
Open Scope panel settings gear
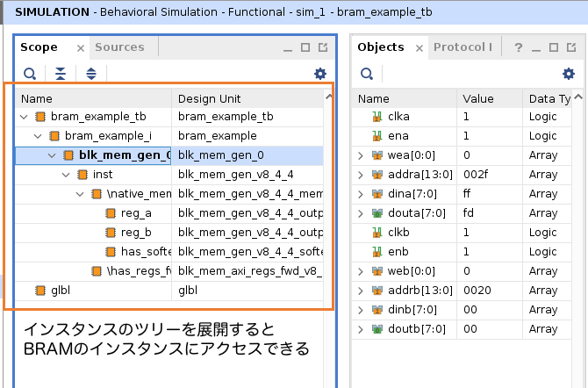pyautogui.click(x=320, y=75)
